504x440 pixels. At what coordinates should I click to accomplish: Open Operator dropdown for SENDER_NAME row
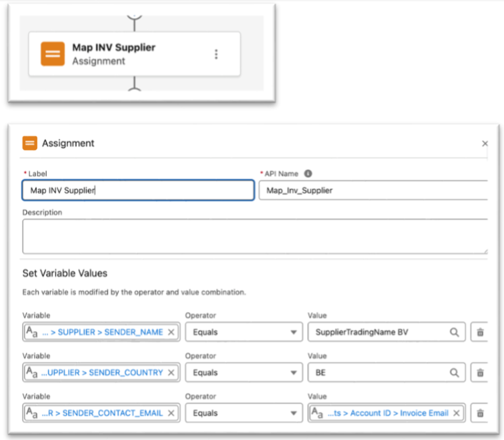tap(243, 332)
